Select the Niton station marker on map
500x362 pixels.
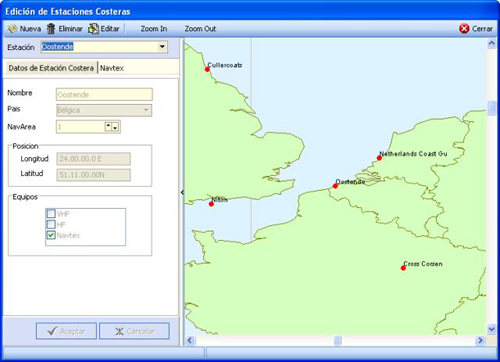pos(211,204)
